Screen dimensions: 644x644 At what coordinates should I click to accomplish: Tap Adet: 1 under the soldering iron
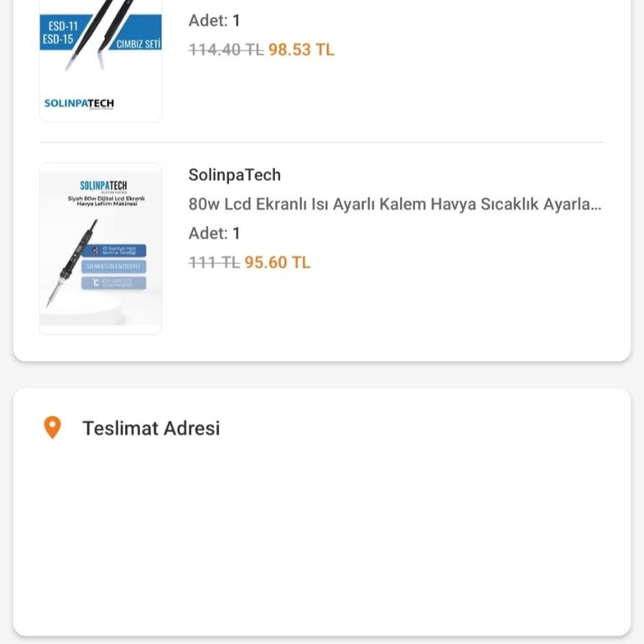pos(215,233)
